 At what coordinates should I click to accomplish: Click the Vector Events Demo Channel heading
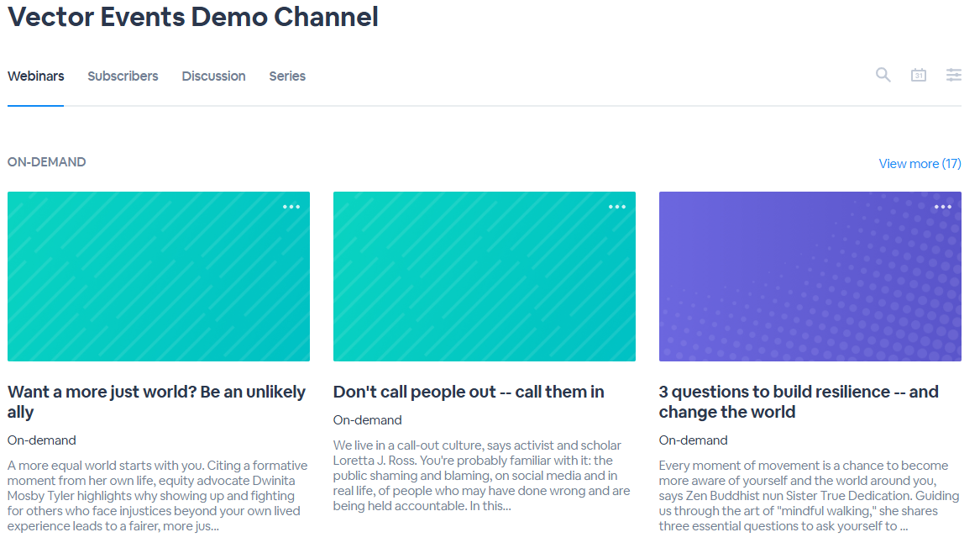(x=193, y=17)
